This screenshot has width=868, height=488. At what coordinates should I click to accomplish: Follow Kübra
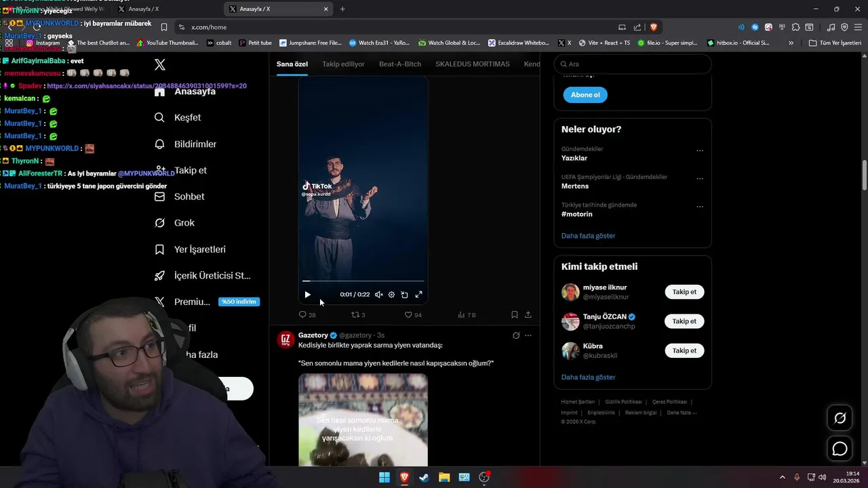click(x=684, y=350)
